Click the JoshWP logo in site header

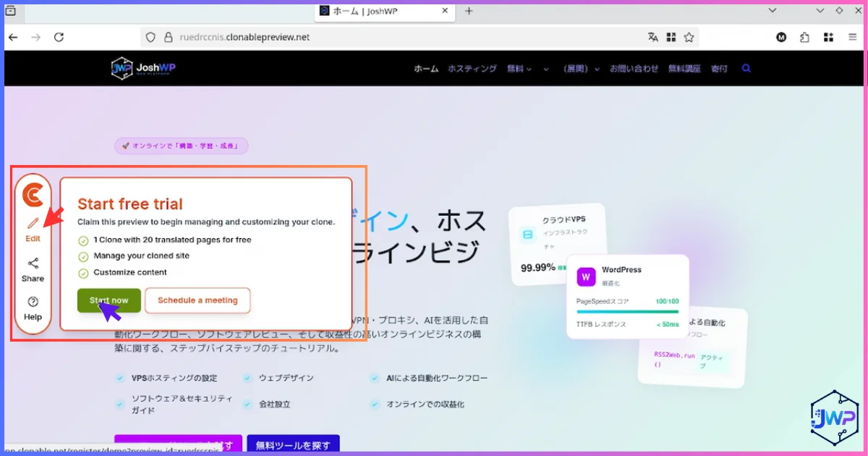[143, 68]
